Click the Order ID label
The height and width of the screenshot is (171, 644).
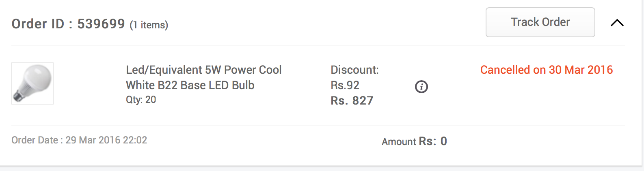[x=38, y=24]
